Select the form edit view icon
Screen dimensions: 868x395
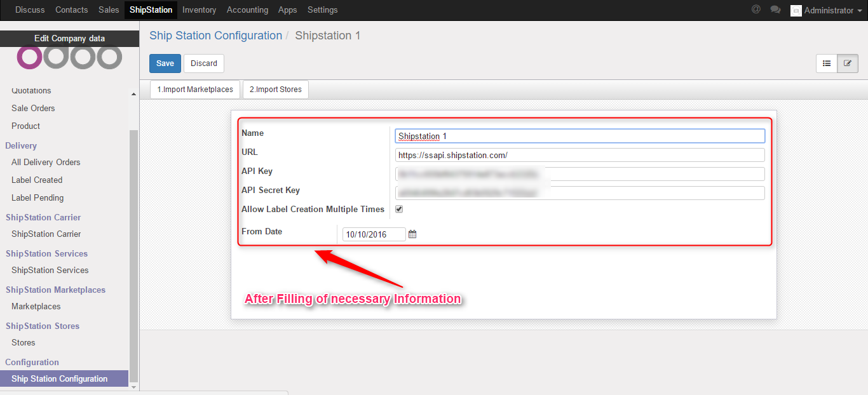[x=848, y=64]
